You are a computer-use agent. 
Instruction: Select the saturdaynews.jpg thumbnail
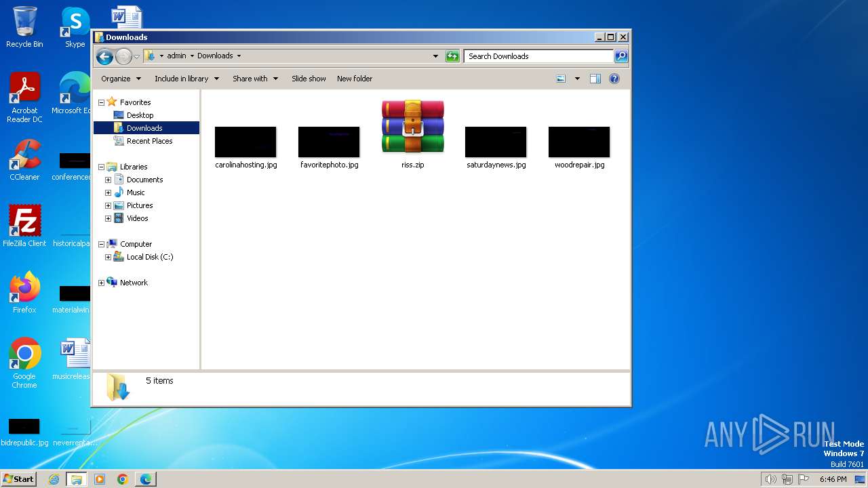[496, 142]
